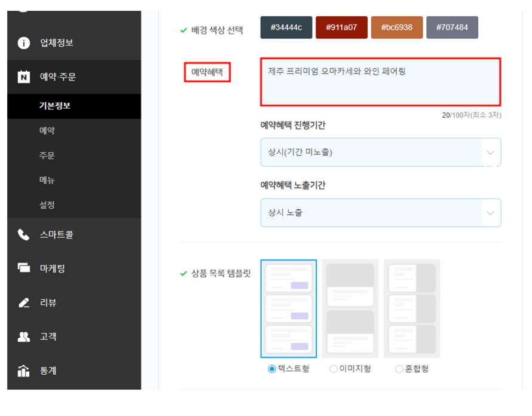
Task: Open the 예약혜택 진행기간 dropdown
Action: click(x=381, y=152)
